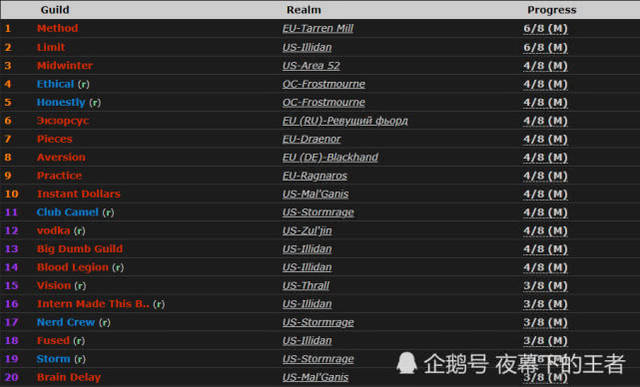The image size is (640, 387).
Task: Click the (r) marker beside Intern Made This B..
Action: 159,304
